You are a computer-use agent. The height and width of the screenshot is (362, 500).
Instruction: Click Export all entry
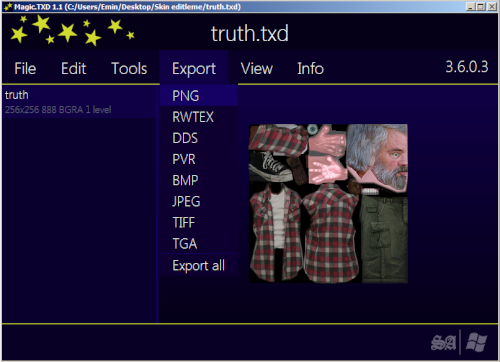pyautogui.click(x=199, y=266)
